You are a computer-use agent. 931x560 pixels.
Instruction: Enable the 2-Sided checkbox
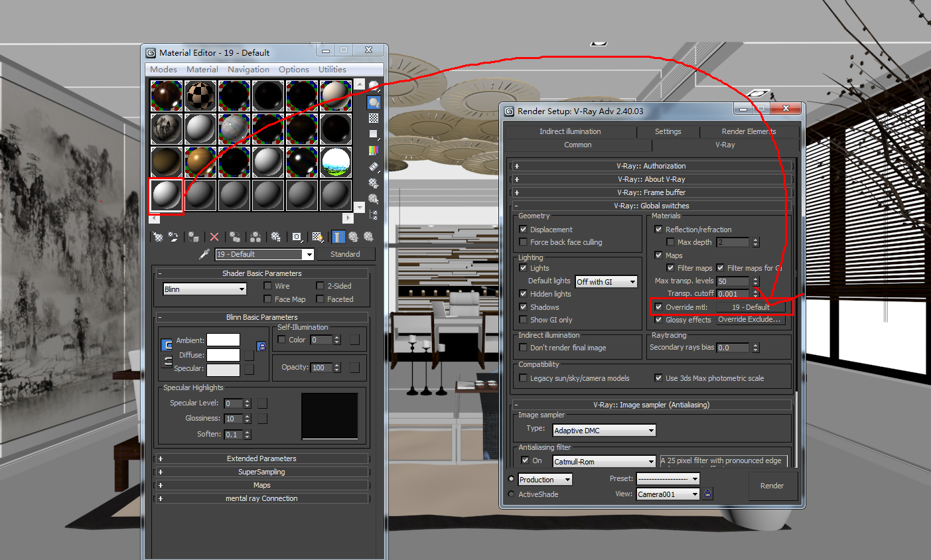pos(320,286)
